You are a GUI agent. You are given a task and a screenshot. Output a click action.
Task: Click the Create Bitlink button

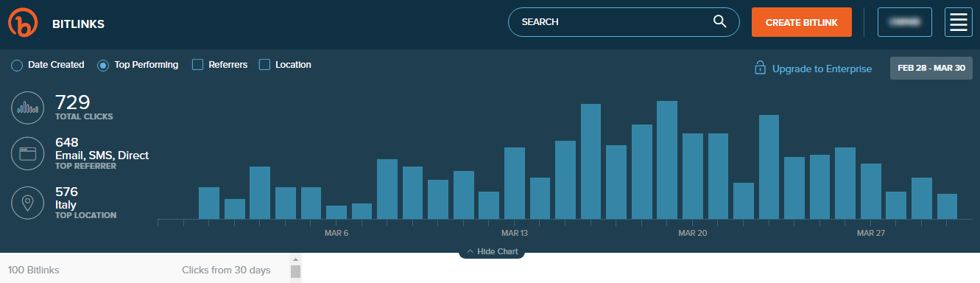pos(802,22)
